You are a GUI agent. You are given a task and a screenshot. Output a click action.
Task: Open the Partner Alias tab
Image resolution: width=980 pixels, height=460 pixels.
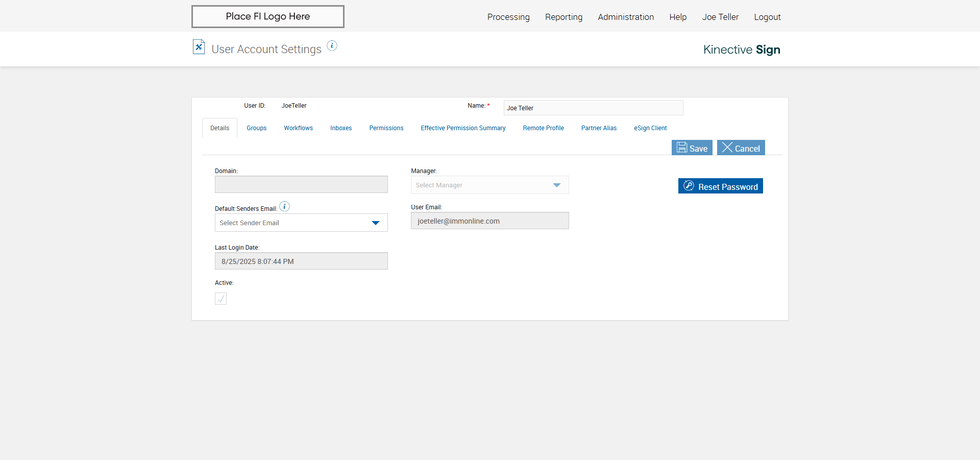click(x=599, y=128)
